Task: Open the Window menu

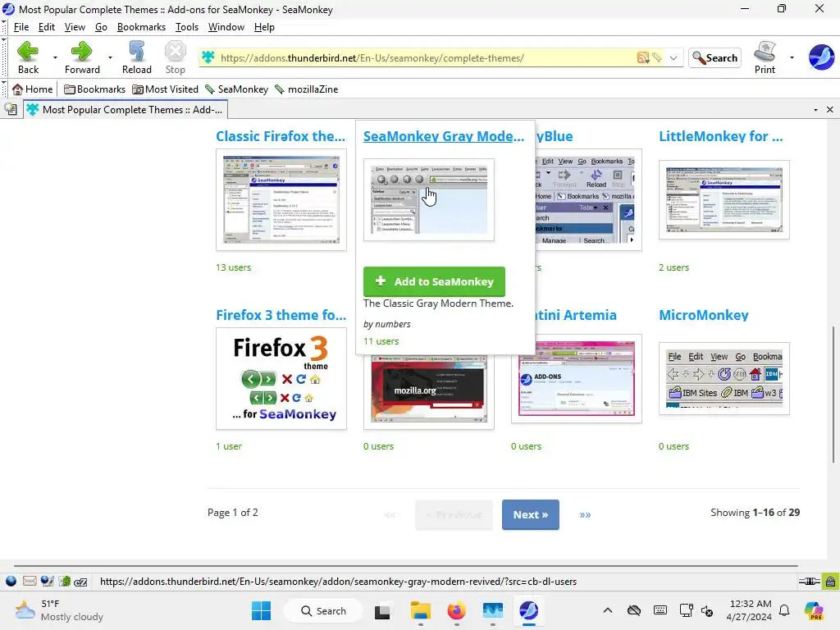Action: pyautogui.click(x=226, y=27)
